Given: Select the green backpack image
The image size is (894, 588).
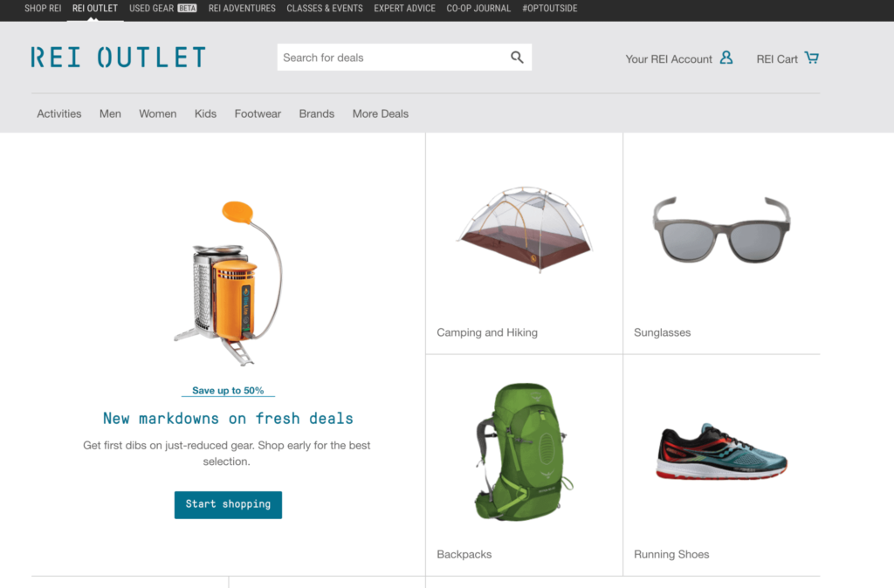Looking at the screenshot, I should 523,451.
